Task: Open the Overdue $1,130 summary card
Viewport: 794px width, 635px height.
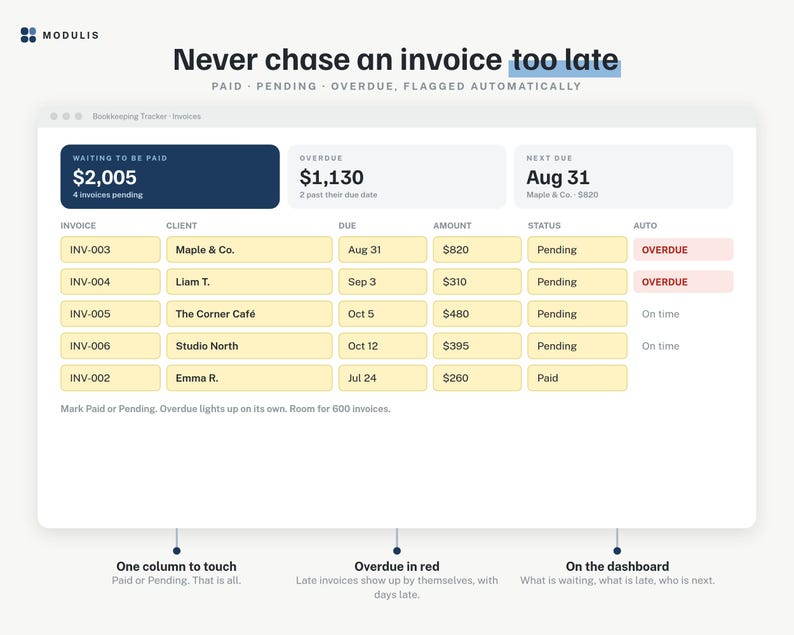Action: pyautogui.click(x=397, y=177)
